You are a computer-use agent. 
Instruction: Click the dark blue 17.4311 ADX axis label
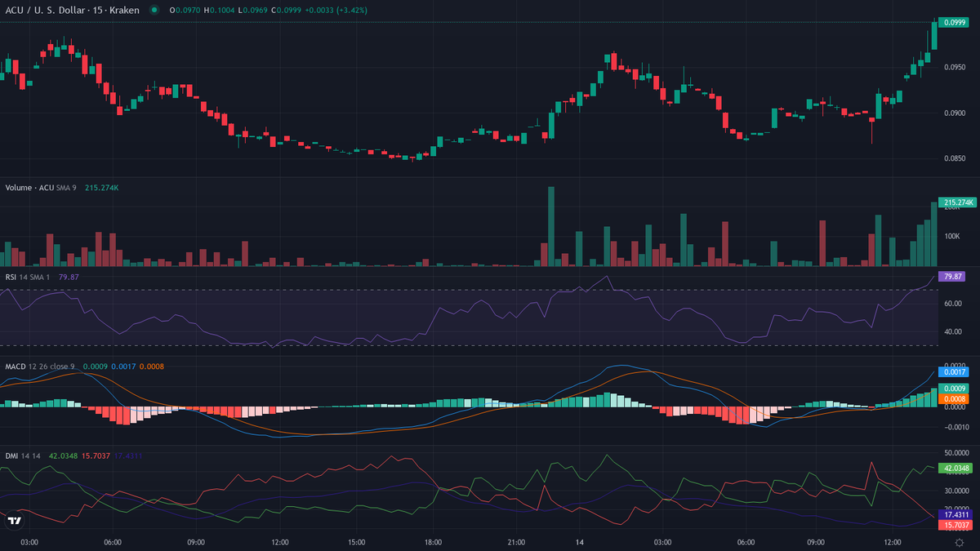[x=956, y=515]
